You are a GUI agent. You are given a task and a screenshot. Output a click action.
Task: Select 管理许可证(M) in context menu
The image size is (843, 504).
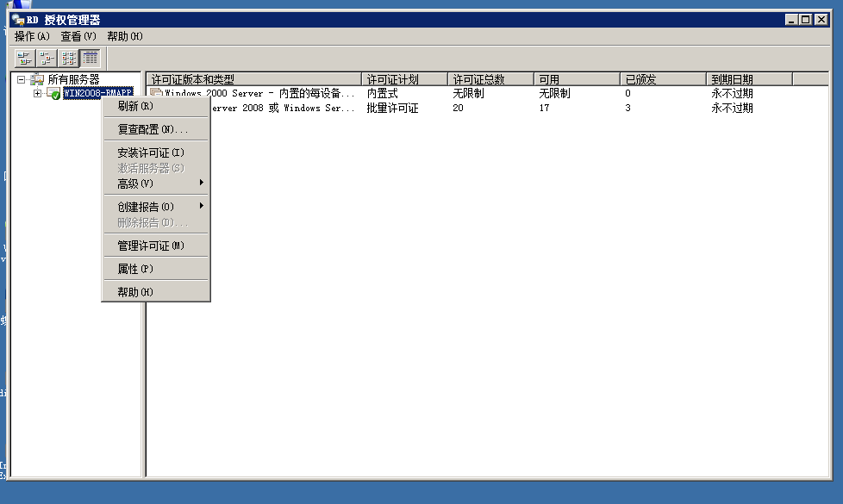coord(156,246)
